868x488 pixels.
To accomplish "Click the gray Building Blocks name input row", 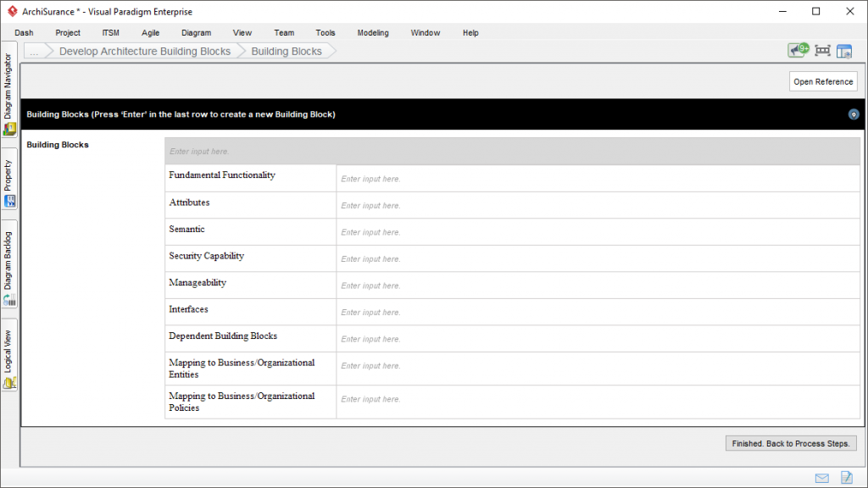I will click(513, 152).
